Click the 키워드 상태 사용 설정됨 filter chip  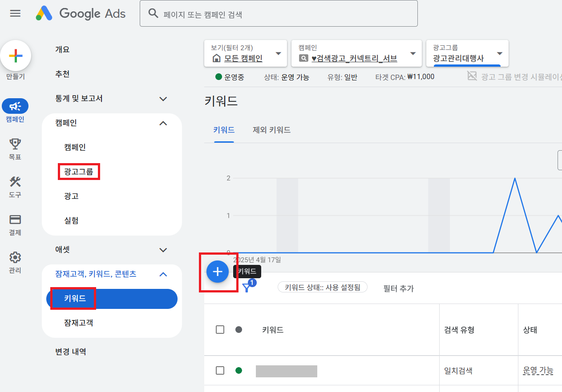[323, 287]
